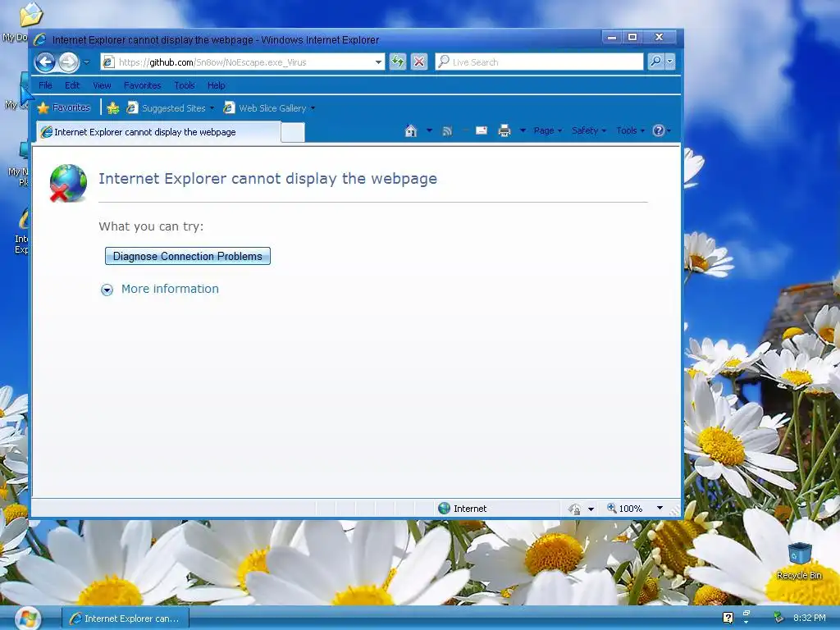Open the zoom level dropdown arrow
Viewport: 840px width, 630px height.
(660, 508)
